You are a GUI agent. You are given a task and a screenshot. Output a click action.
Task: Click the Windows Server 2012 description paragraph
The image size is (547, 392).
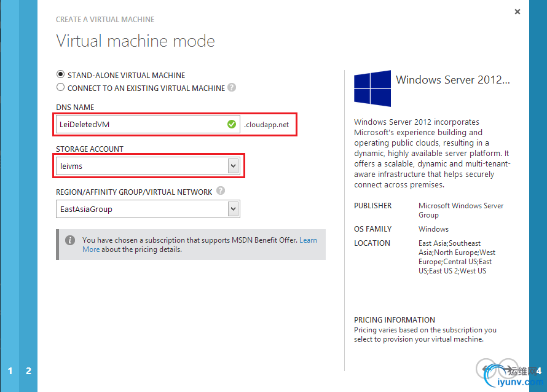(x=432, y=153)
